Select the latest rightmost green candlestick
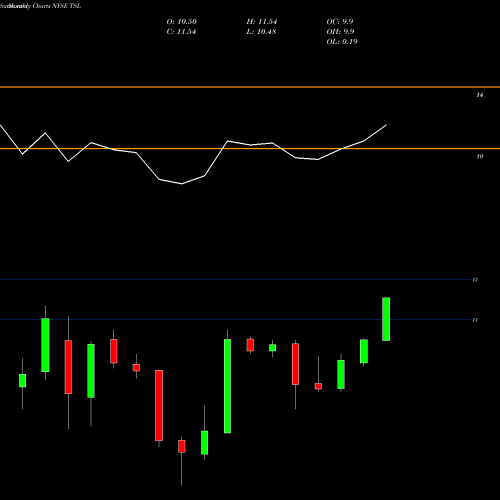500x500 pixels. coord(386,319)
